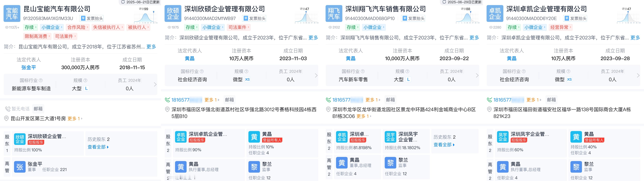Tap the location pin beside 利金城商业中心 address
Viewport: 644px width, 181px height.
click(328, 110)
